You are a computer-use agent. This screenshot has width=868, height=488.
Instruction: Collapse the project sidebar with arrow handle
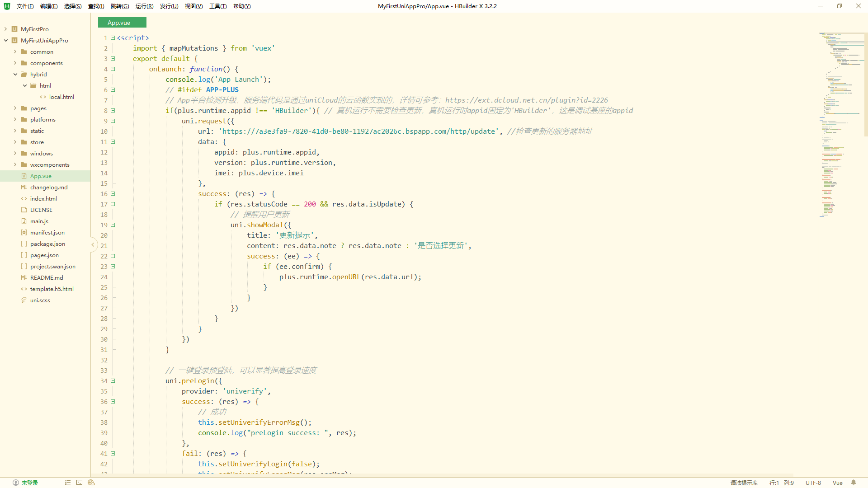[x=93, y=244]
